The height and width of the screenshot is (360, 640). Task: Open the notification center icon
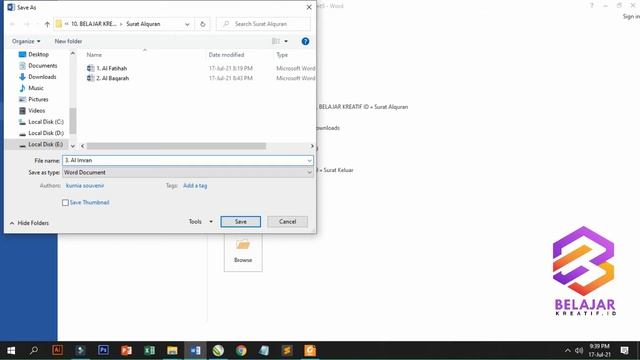624,351
